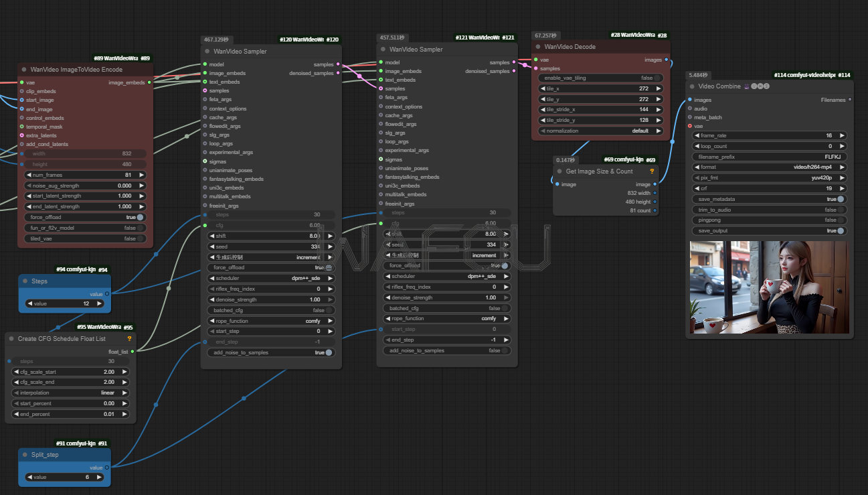Click the Filenames output port on Video Combine
868x495 pixels.
coord(849,100)
